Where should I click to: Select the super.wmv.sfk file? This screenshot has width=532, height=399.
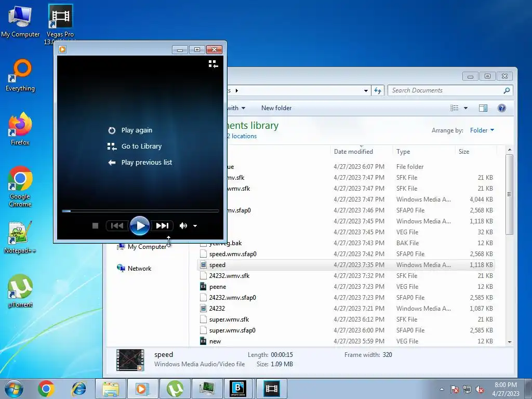pyautogui.click(x=224, y=320)
